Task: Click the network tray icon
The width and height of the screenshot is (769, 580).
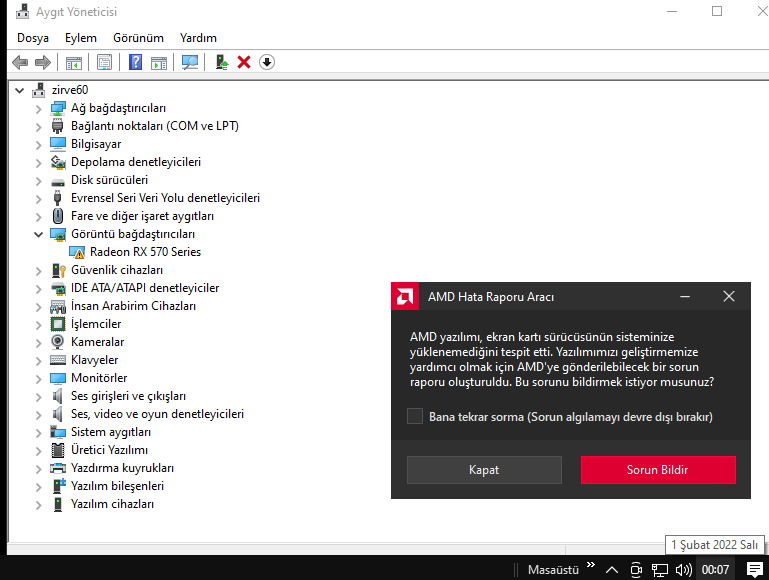Action: pos(660,570)
